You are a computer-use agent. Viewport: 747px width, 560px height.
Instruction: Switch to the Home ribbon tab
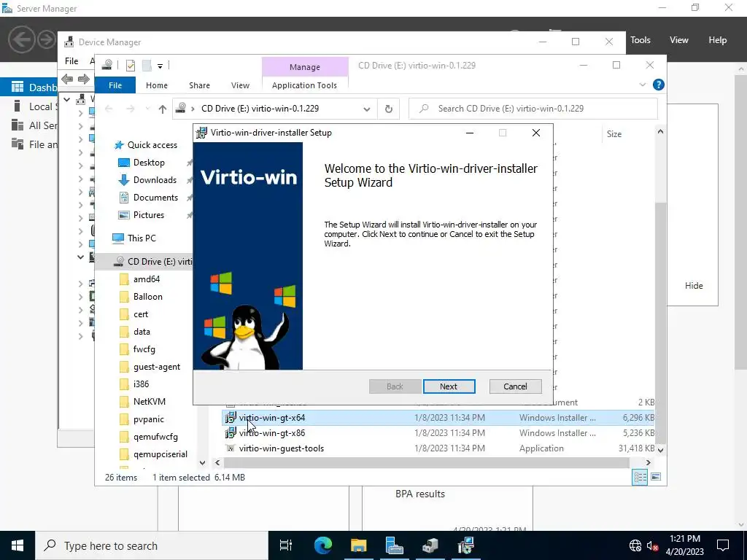157,85
